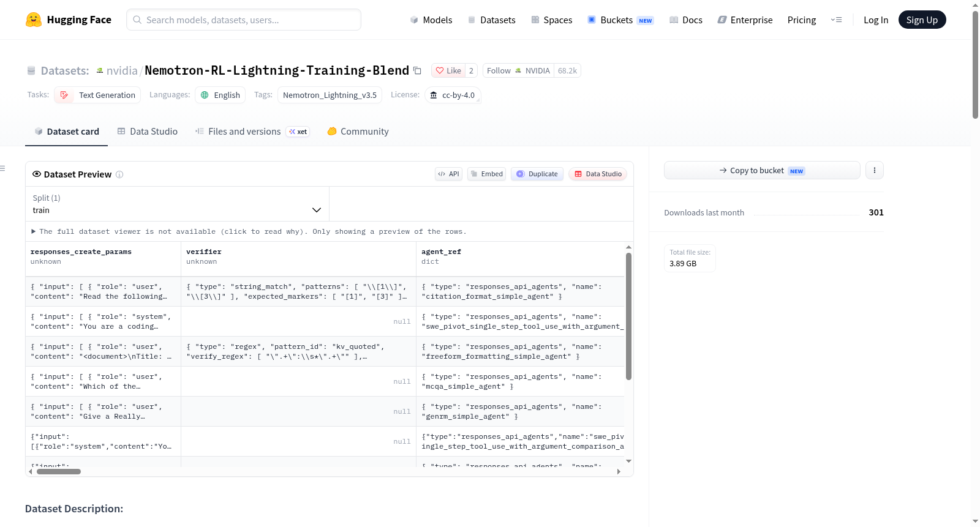Click the heart Like icon
980x527 pixels.
(439, 70)
